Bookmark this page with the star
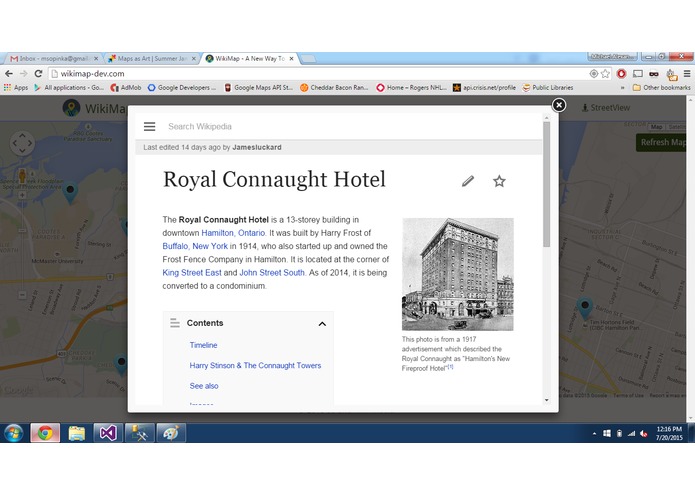Screen dimensions: 695x494 click(x=605, y=74)
